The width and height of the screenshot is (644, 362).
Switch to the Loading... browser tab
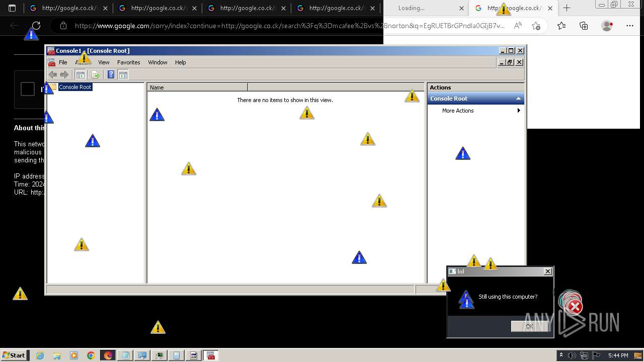[x=425, y=8]
